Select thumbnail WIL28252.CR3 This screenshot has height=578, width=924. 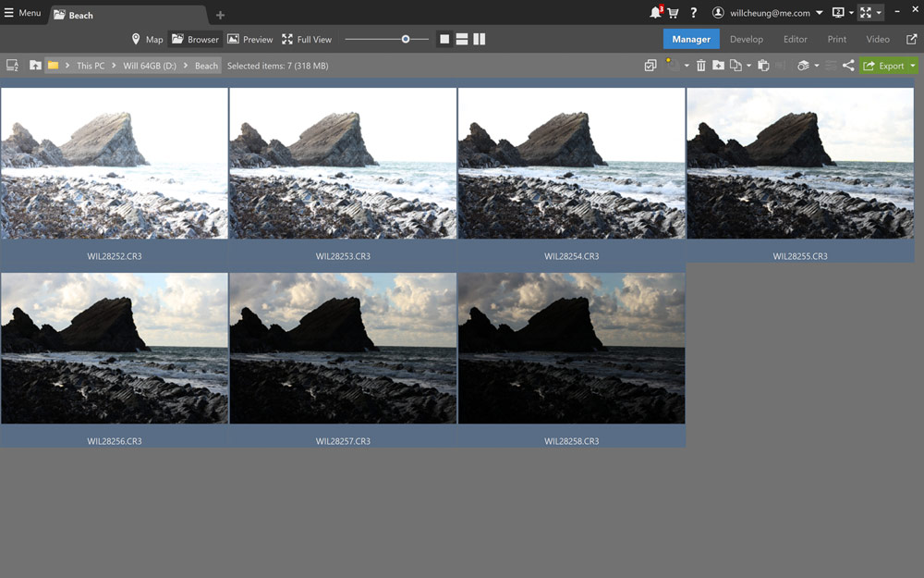coord(115,164)
